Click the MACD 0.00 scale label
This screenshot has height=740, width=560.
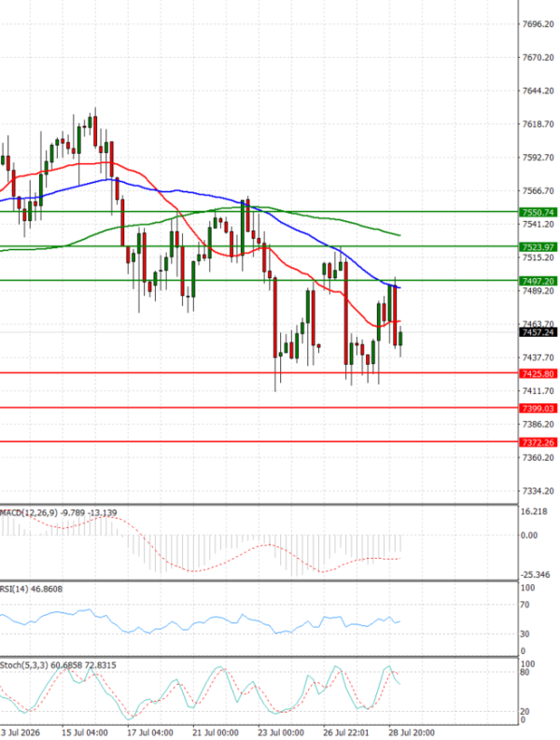529,536
